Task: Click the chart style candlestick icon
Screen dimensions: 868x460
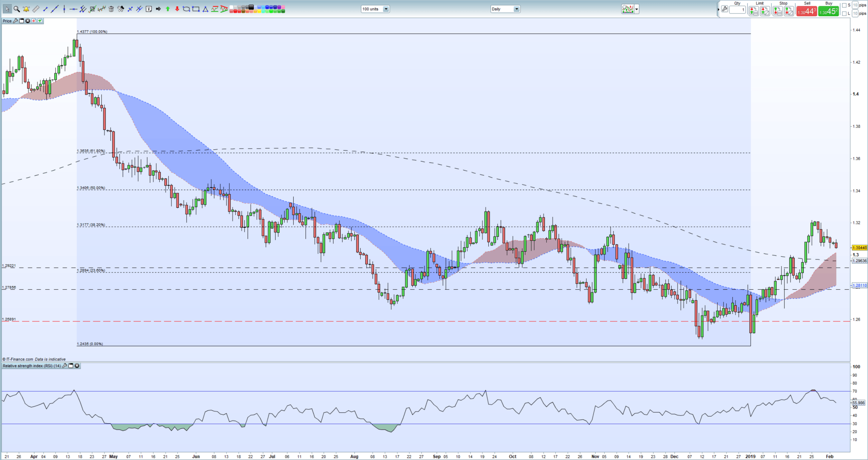Action: pyautogui.click(x=628, y=9)
